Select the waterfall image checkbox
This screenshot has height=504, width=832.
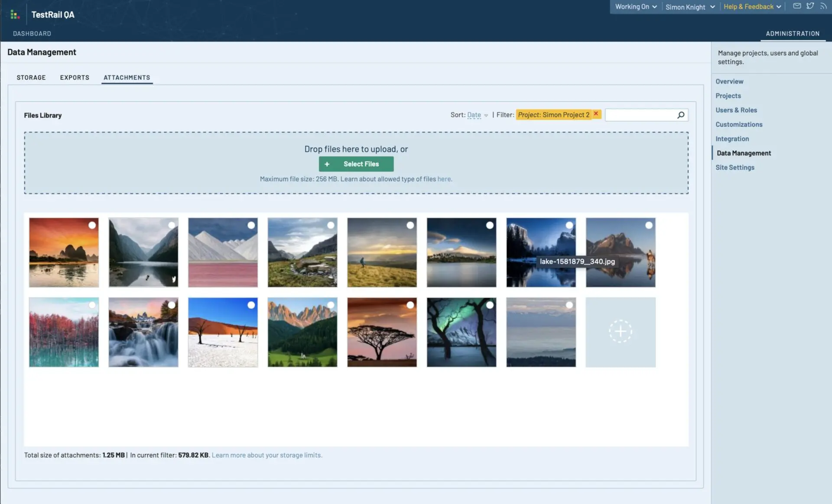[172, 305]
